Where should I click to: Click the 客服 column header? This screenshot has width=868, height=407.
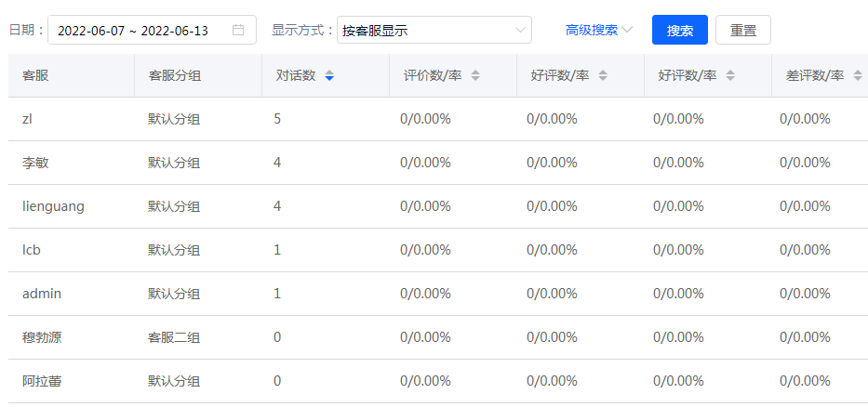click(35, 75)
